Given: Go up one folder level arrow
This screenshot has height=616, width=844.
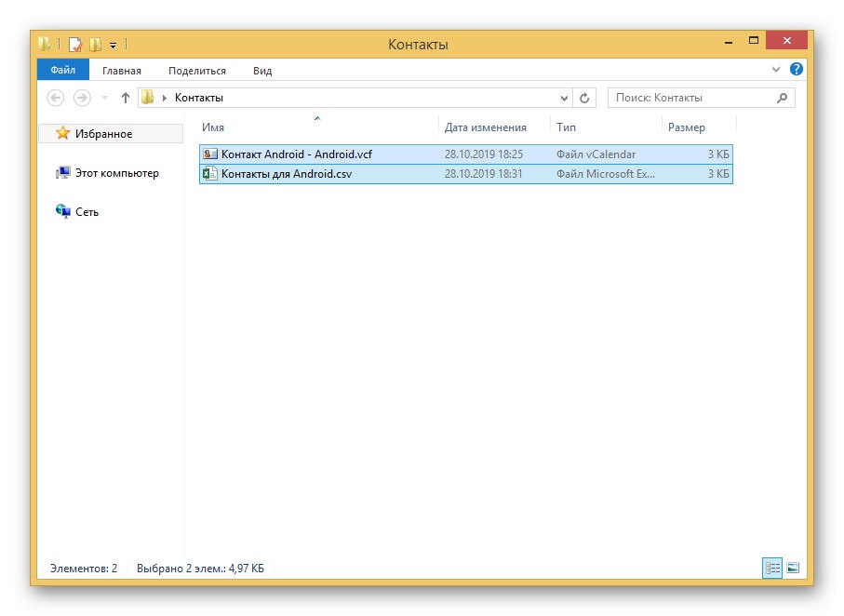Looking at the screenshot, I should point(126,98).
